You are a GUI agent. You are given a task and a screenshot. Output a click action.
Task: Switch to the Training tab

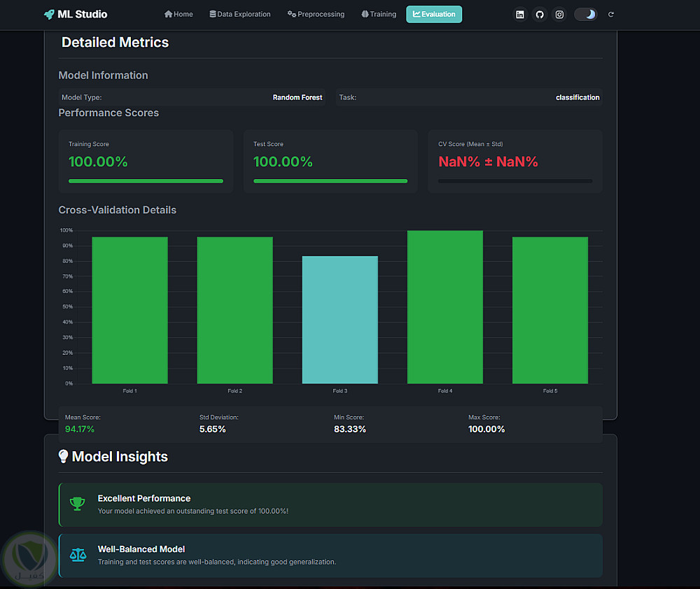point(379,14)
